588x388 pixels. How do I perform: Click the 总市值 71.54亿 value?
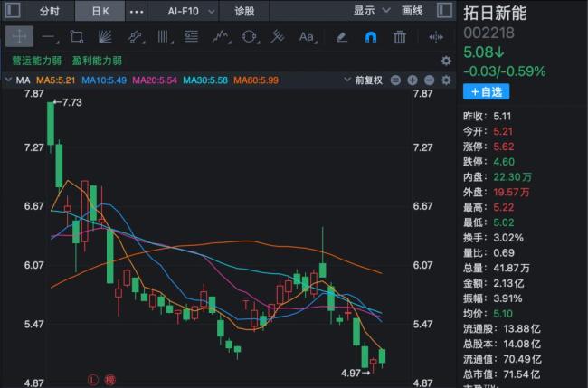point(522,374)
